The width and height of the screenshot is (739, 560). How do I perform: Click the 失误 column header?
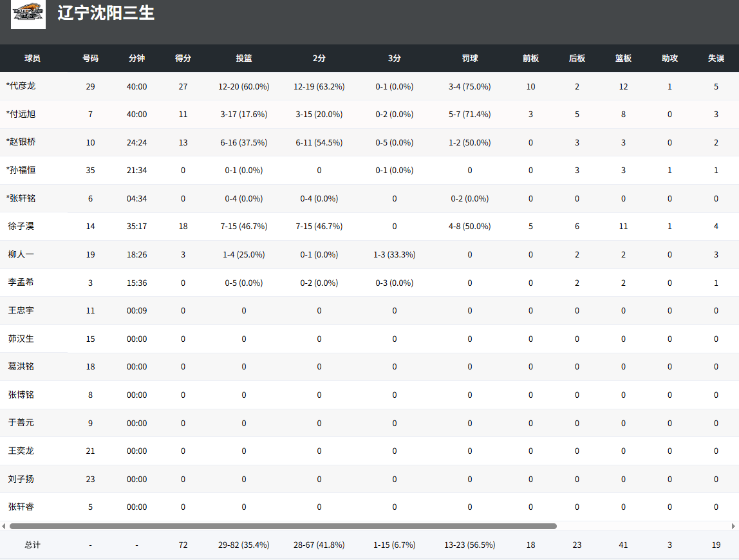point(716,58)
